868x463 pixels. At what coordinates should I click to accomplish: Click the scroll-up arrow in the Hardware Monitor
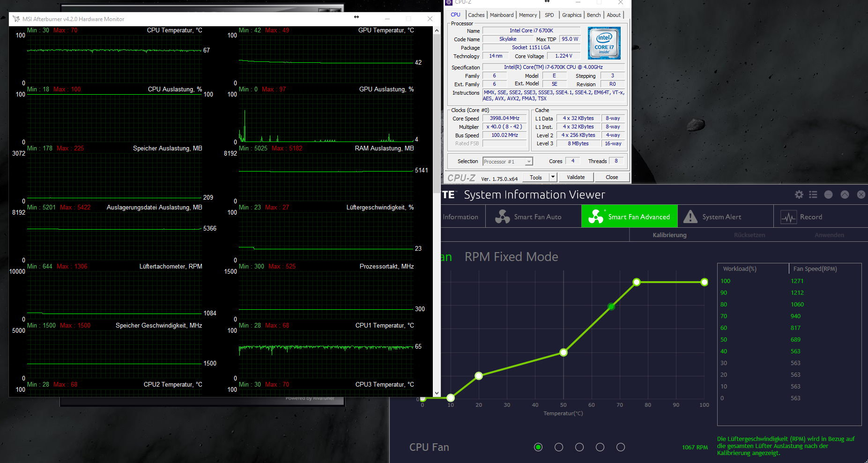tap(437, 30)
